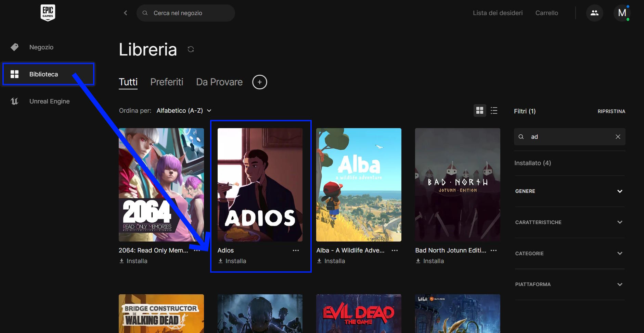Toggle the Installato (4) filter
This screenshot has height=333, width=644.
(532, 163)
